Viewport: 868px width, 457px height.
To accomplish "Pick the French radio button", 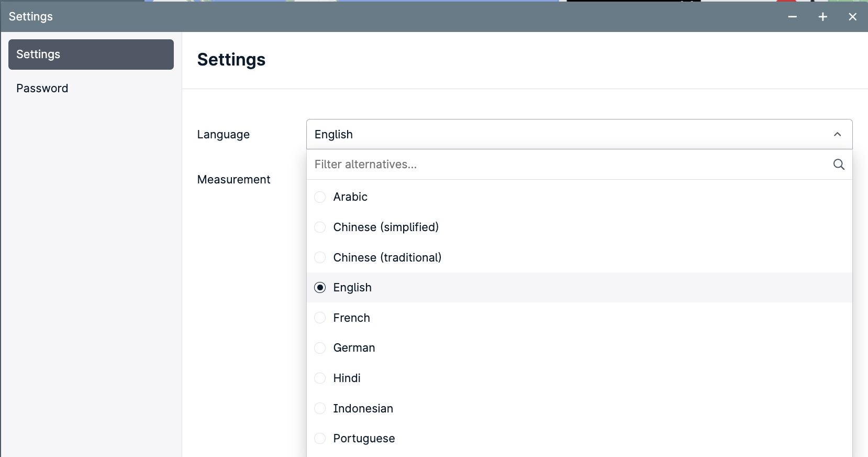I will 320,318.
